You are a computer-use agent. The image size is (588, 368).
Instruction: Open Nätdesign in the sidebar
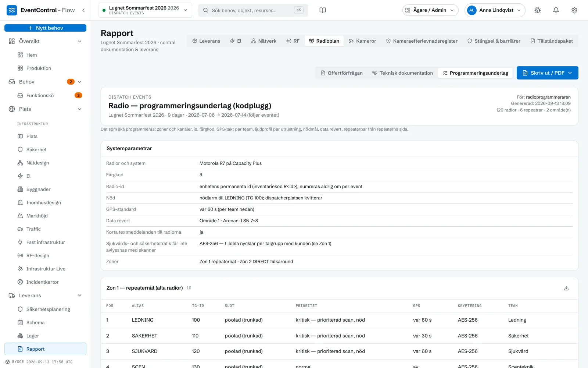click(x=45, y=163)
